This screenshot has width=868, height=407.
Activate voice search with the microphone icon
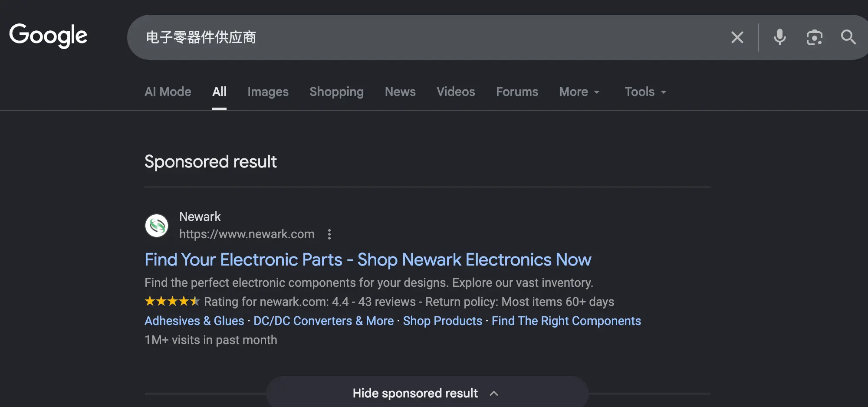780,37
